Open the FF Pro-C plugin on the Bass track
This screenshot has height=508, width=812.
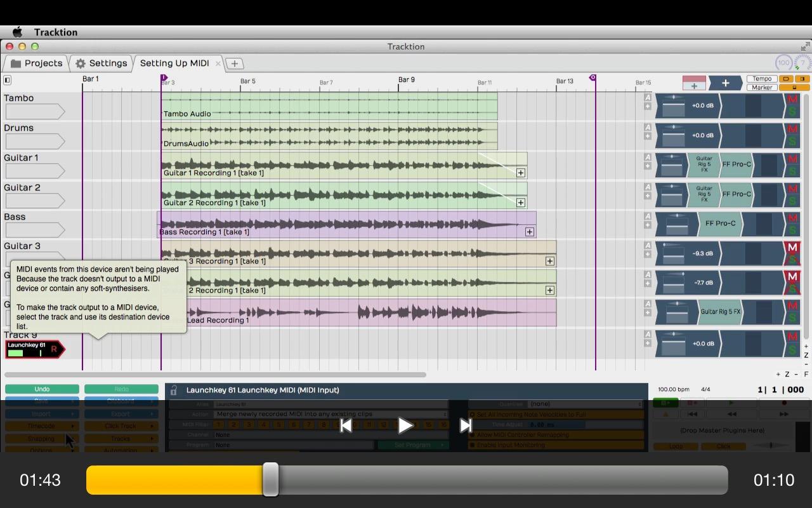720,224
